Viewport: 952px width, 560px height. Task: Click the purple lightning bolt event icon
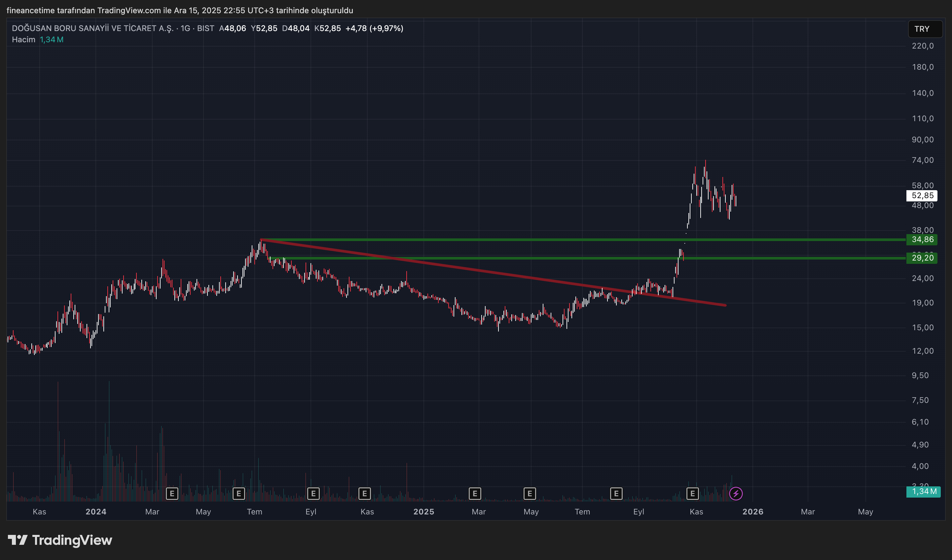[x=736, y=494]
